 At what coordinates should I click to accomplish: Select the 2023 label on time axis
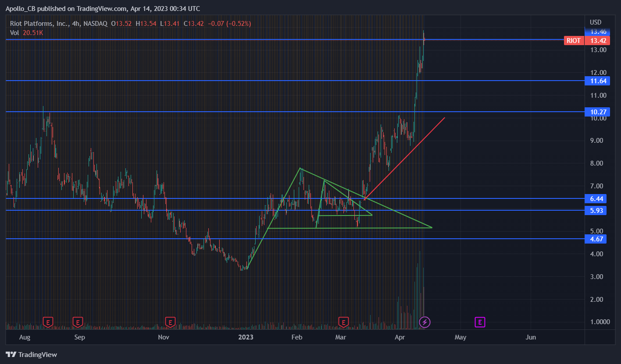[245, 337]
